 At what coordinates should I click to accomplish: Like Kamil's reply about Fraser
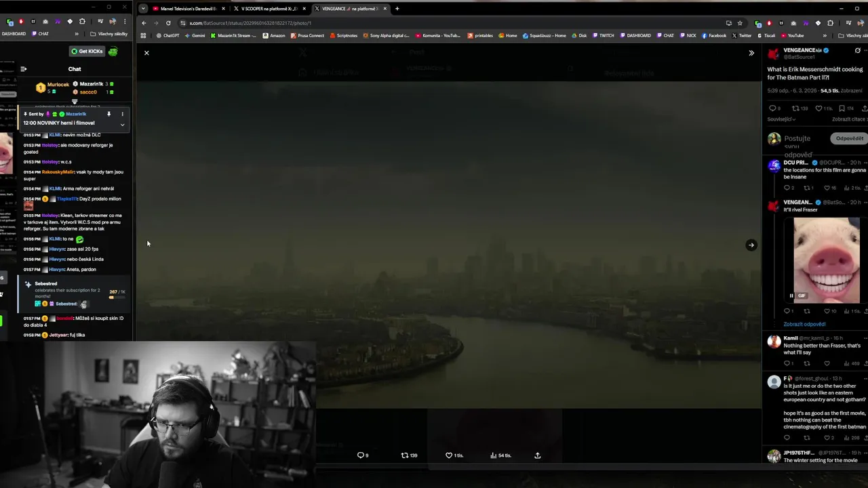pyautogui.click(x=827, y=363)
